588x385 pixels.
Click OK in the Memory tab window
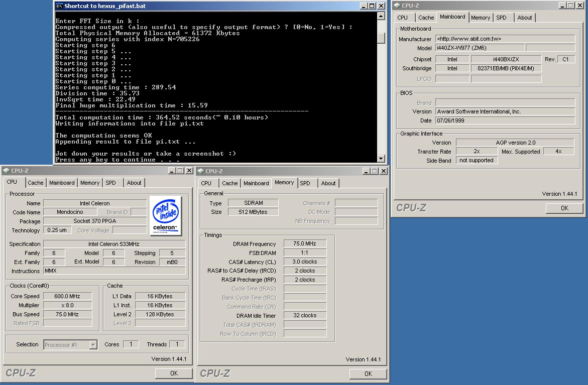pos(368,373)
